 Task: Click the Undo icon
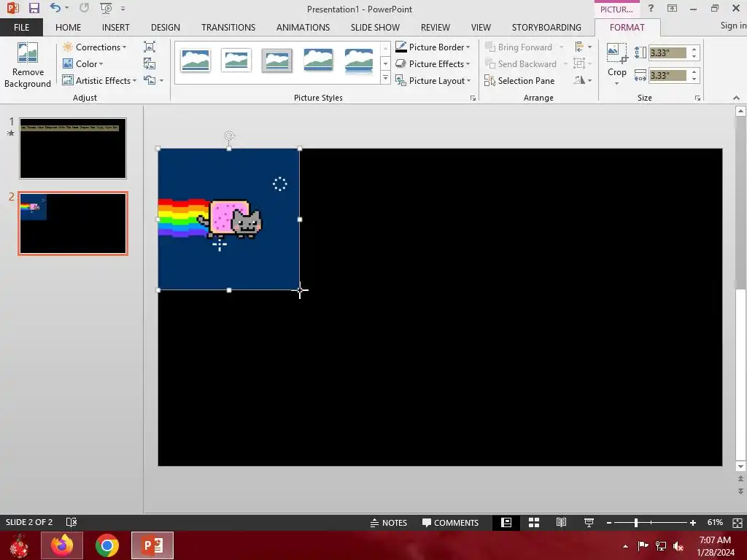point(55,8)
